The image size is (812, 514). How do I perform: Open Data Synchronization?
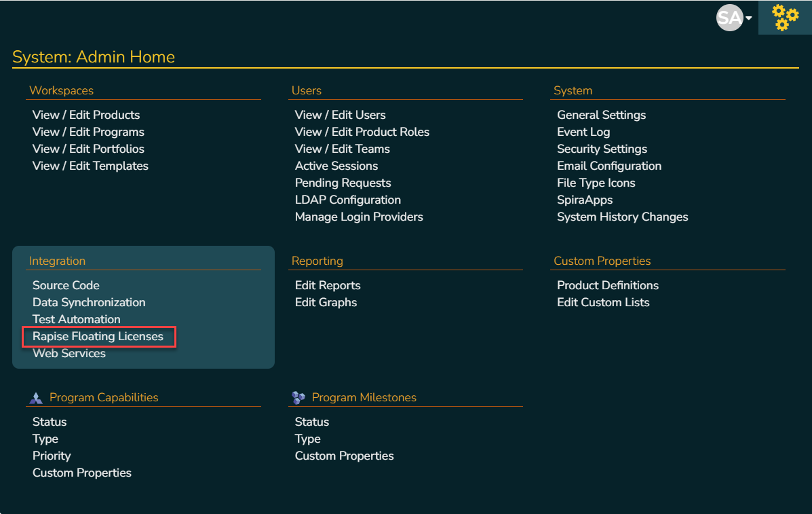tap(89, 302)
